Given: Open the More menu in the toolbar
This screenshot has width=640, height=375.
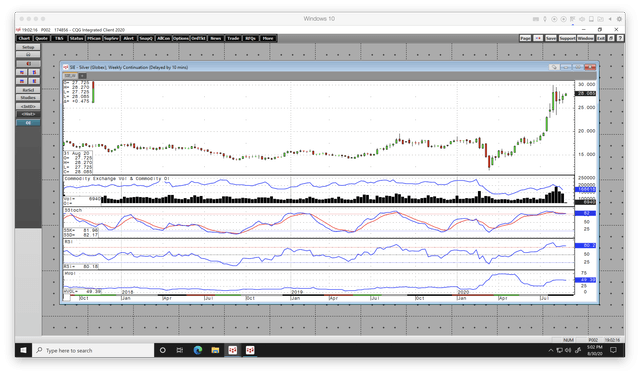Looking at the screenshot, I should click(268, 38).
